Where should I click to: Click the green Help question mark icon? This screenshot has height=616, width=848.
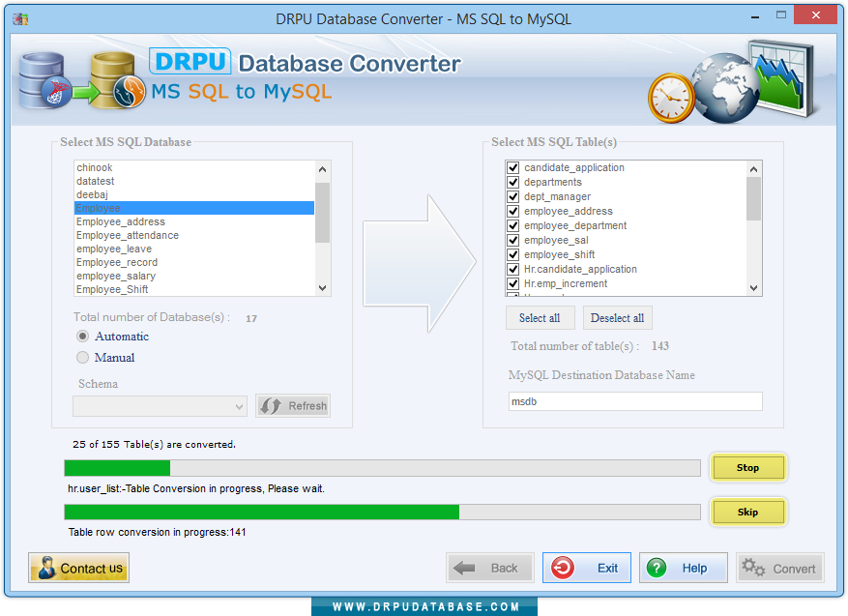657,568
